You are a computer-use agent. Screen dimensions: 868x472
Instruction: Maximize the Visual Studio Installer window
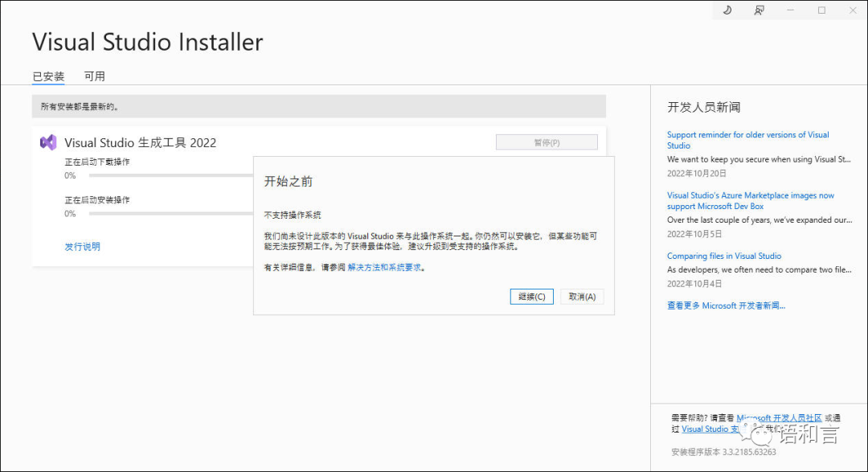point(822,10)
